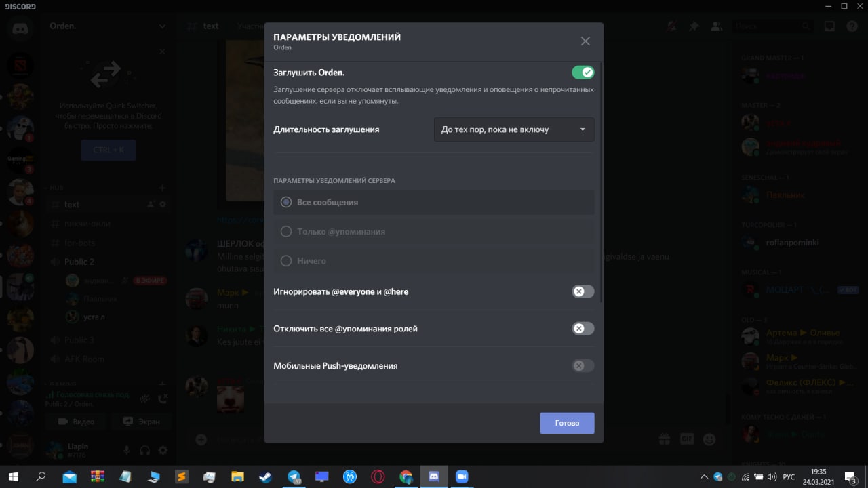Open the emoji picker
The height and width of the screenshot is (488, 868).
click(x=709, y=439)
